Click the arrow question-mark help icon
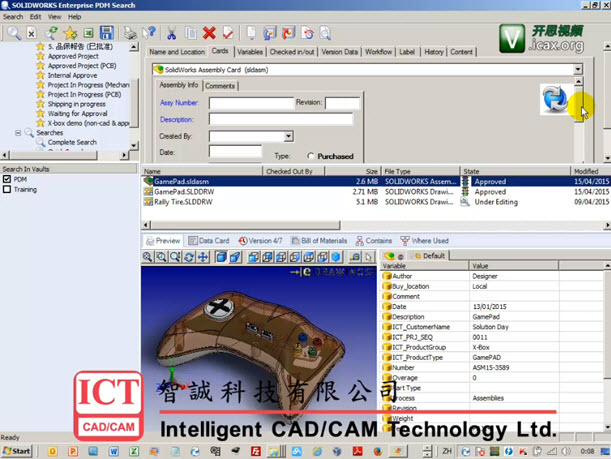This screenshot has width=611, height=459. tap(149, 33)
